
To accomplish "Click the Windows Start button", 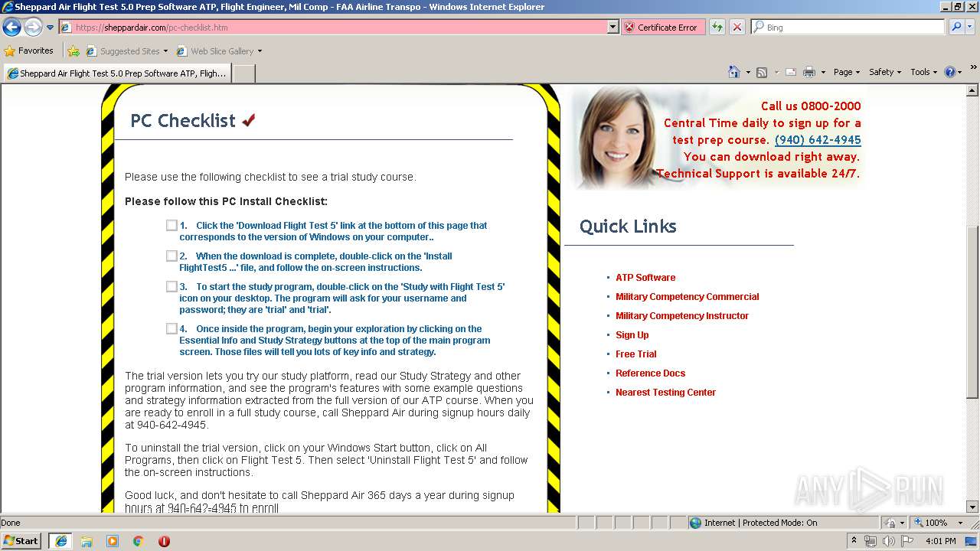I will click(x=21, y=541).
